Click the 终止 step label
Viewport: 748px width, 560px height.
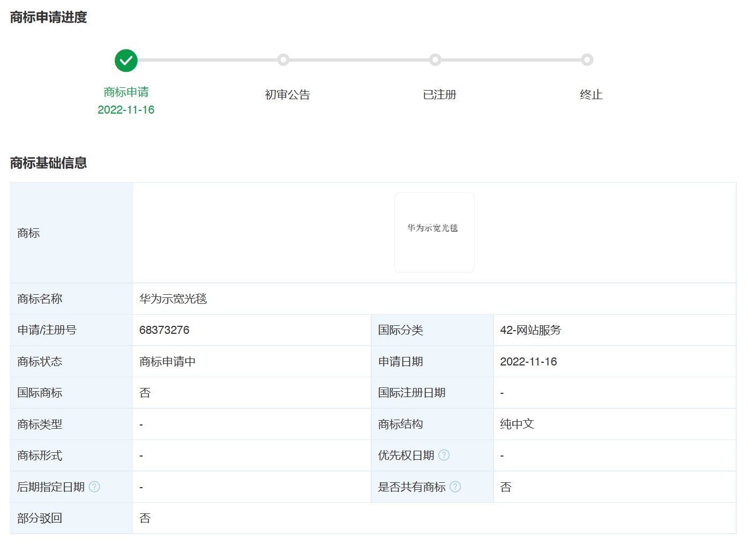(591, 95)
